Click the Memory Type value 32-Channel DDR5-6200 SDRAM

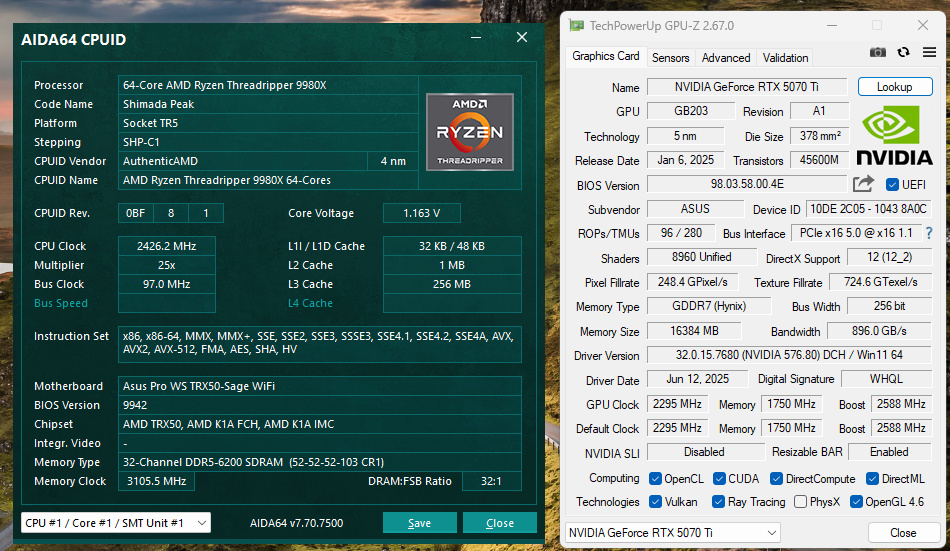tap(319, 462)
